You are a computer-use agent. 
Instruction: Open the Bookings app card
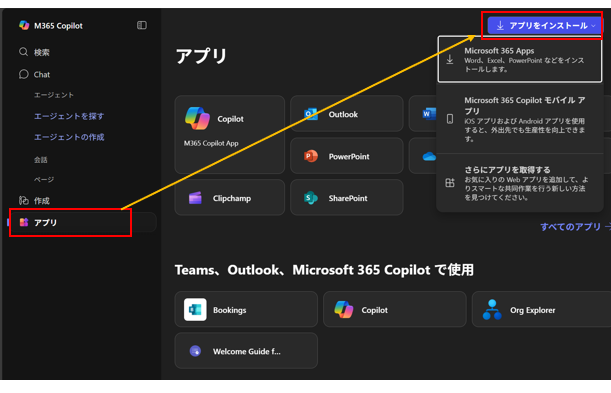pos(246,309)
